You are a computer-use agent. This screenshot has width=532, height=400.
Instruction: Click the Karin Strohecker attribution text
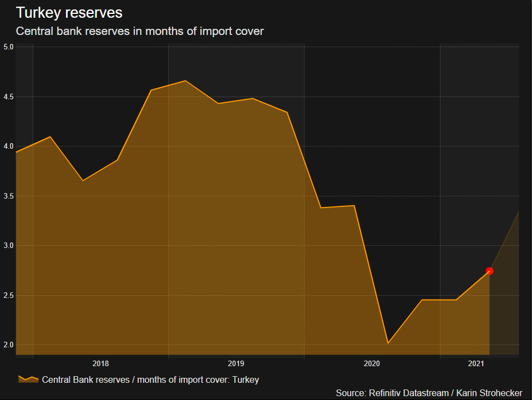pos(487,392)
